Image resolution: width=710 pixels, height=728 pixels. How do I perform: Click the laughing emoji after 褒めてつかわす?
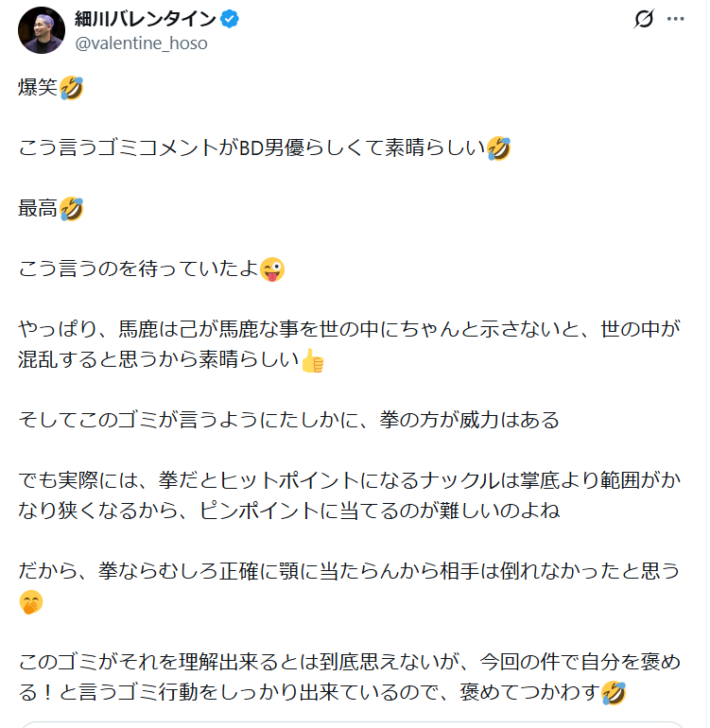pyautogui.click(x=614, y=693)
